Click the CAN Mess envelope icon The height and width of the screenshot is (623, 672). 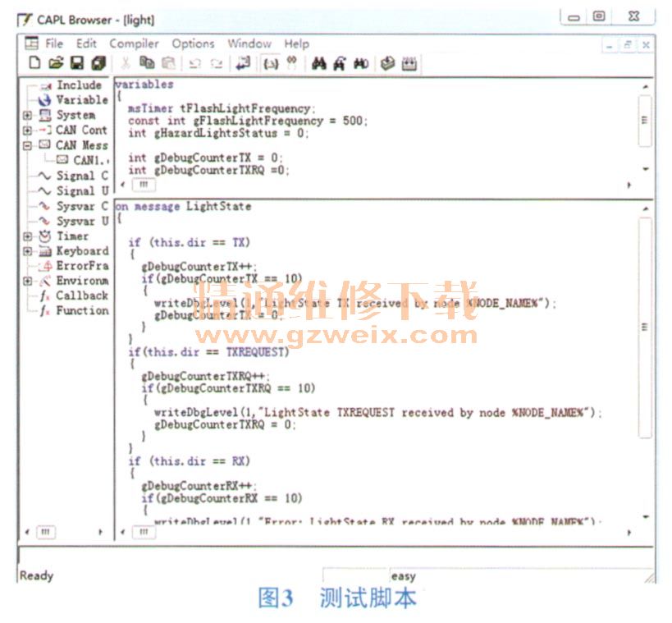point(44,145)
